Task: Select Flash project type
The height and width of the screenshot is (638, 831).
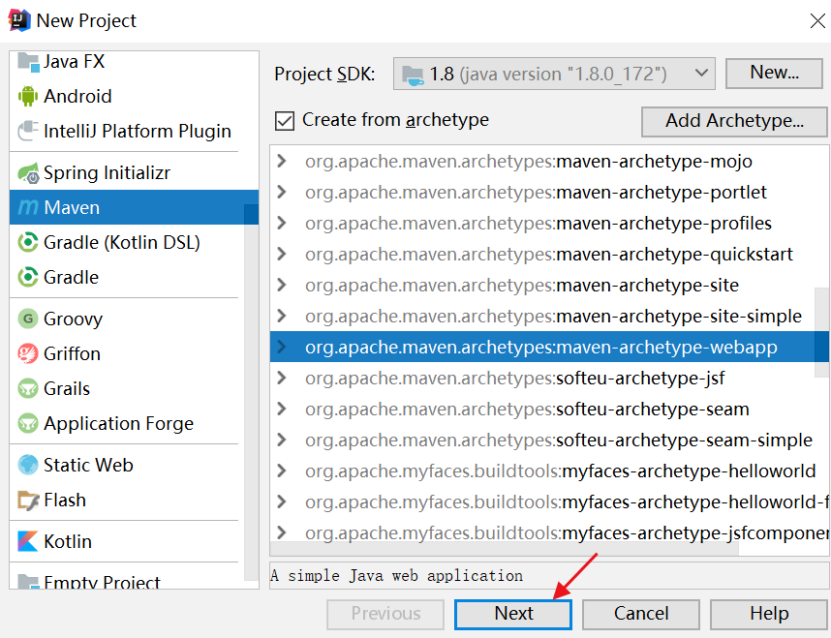Action: point(127,500)
